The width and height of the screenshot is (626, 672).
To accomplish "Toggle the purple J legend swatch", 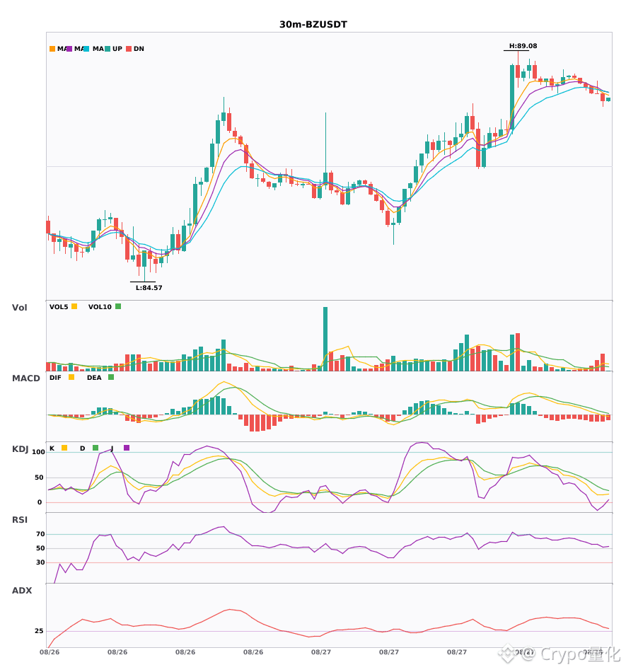I will pos(127,448).
